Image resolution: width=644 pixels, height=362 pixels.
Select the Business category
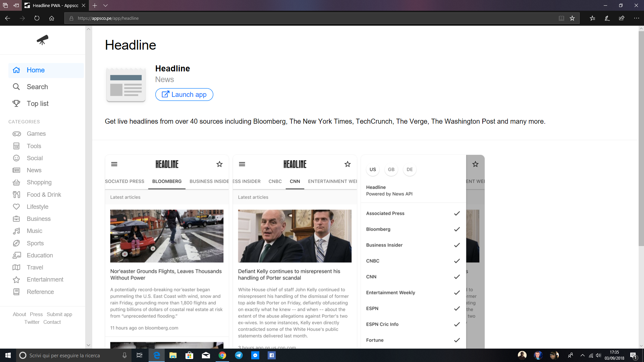pos(39,219)
